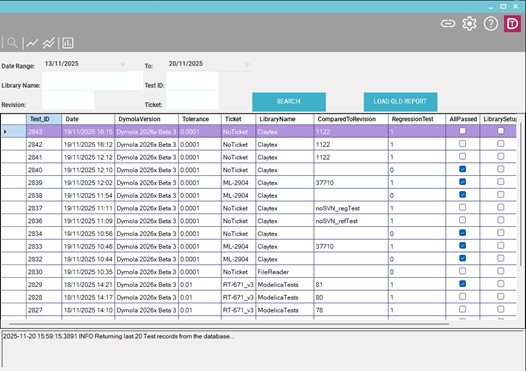Click tolerance 0.01 in row 2827
This screenshot has width=526, height=371.
(200, 310)
